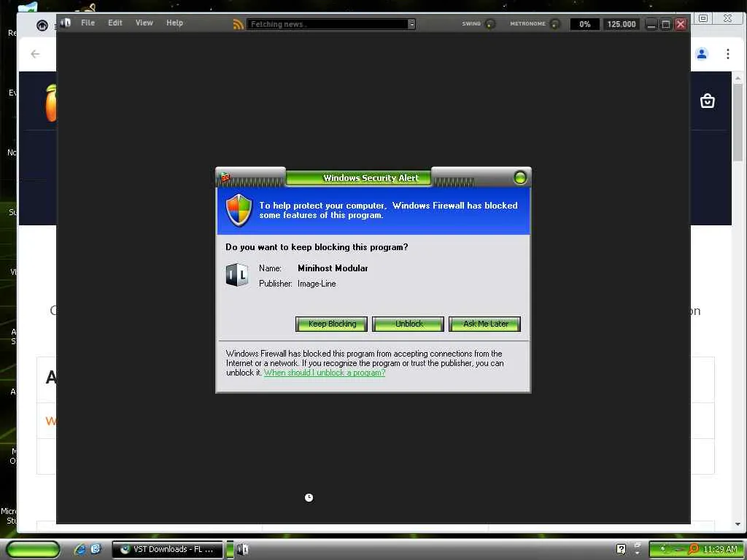Switch to VST Downloads taskbar button

click(x=167, y=549)
